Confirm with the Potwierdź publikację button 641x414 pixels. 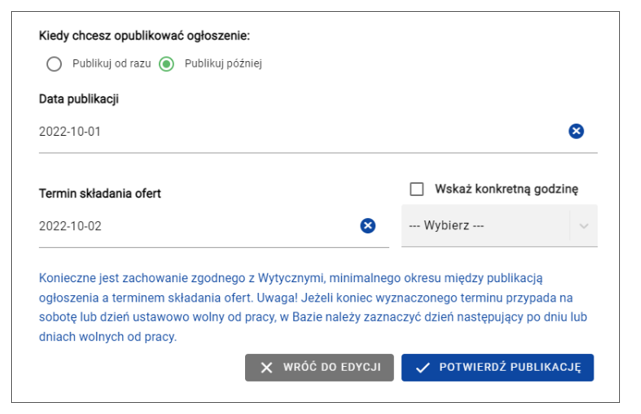coord(498,368)
